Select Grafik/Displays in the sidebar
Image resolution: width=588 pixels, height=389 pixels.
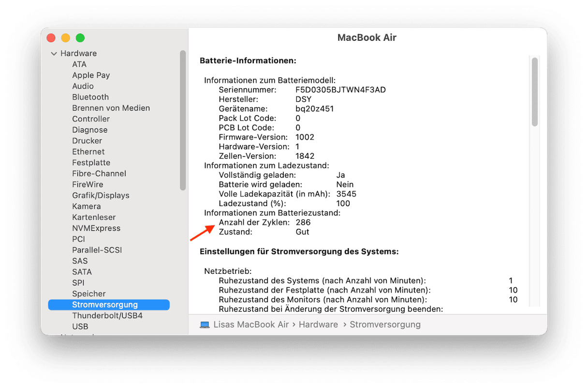(101, 195)
